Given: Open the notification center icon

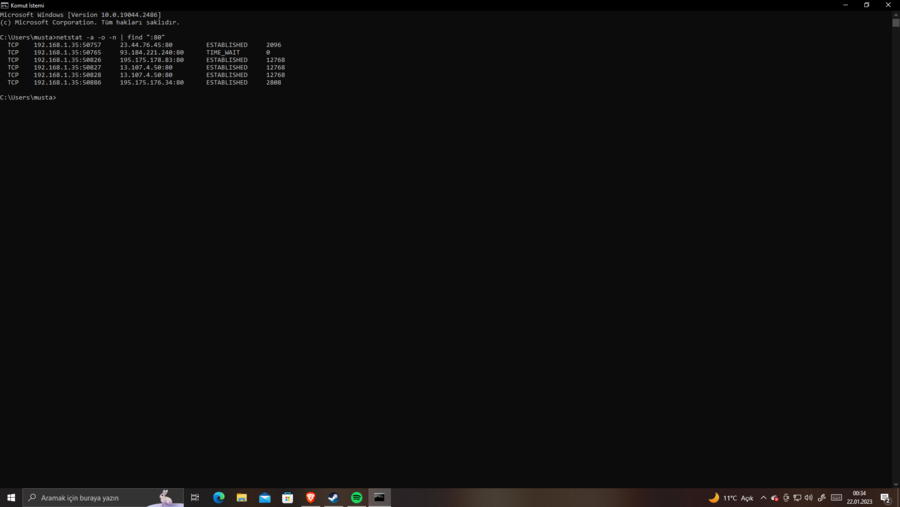Looking at the screenshot, I should [885, 498].
